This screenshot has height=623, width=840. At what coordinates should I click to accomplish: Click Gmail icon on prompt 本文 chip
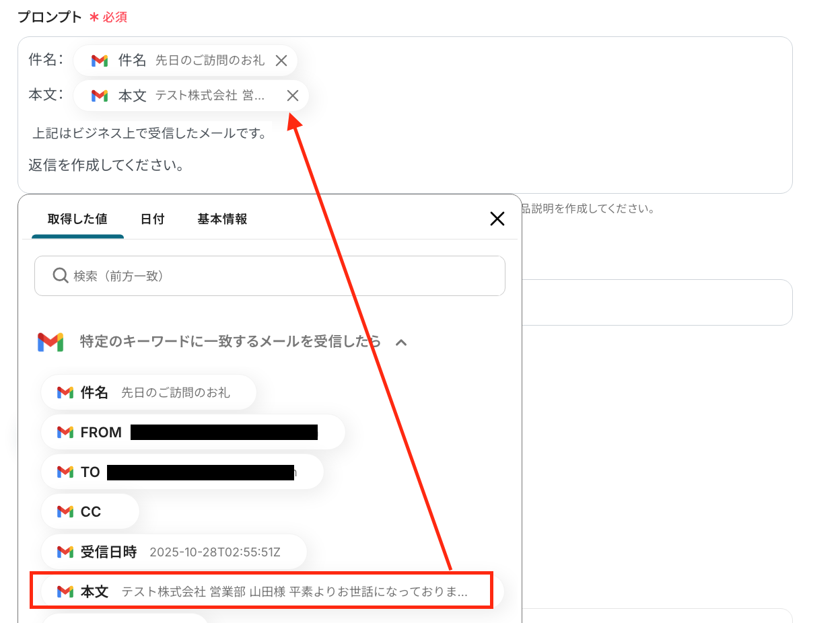[x=100, y=96]
